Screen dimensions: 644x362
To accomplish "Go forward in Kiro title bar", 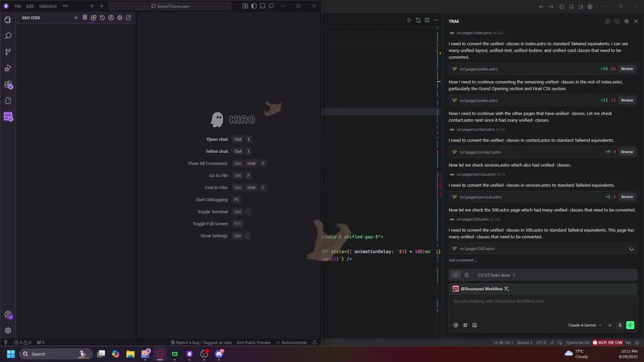I will pos(101,6).
